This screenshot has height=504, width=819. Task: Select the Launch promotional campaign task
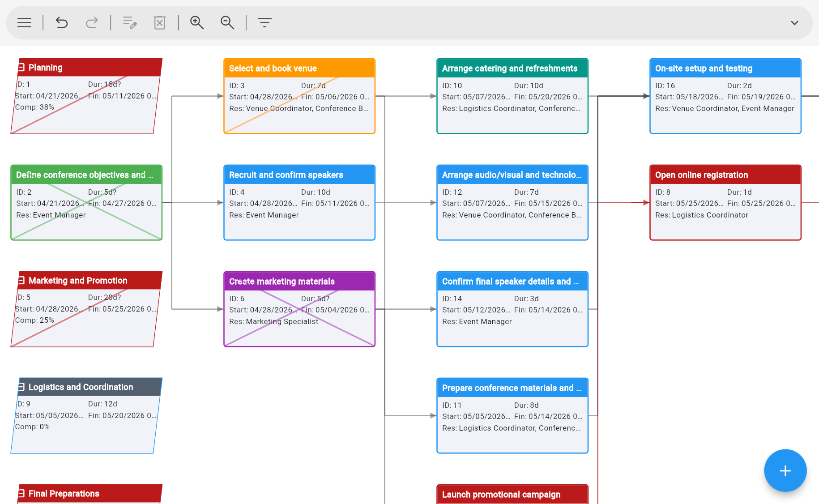click(x=512, y=495)
